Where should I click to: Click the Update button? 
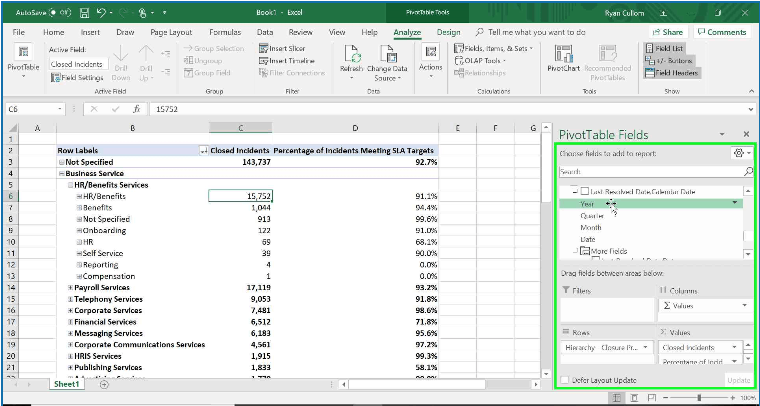click(x=739, y=380)
